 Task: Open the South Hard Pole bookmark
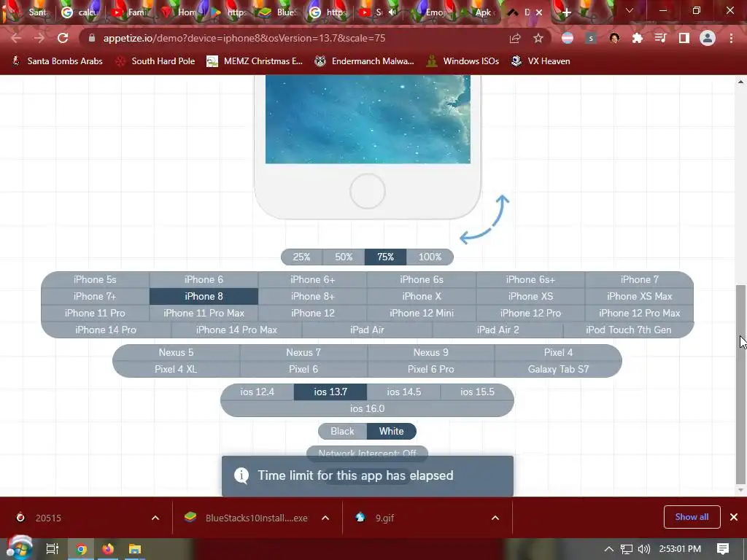[x=156, y=61]
